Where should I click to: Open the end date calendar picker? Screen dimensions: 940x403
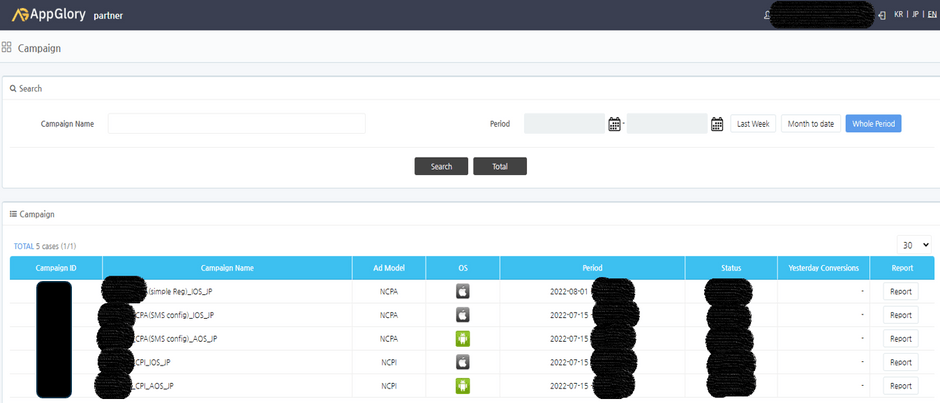717,124
